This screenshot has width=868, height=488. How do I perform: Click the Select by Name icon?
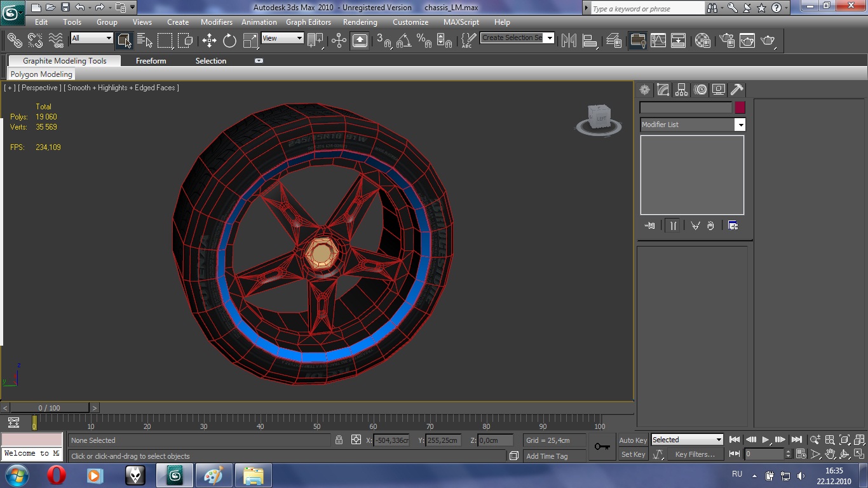(x=144, y=41)
